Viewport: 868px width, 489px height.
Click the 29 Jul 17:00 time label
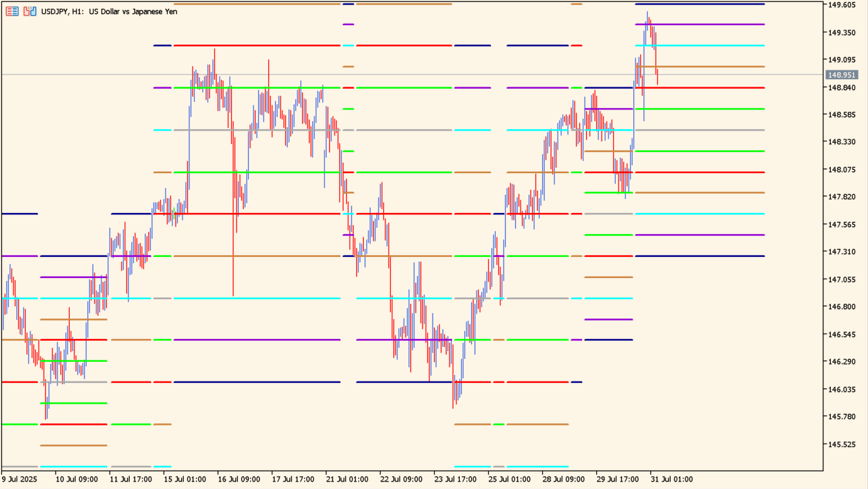617,480
